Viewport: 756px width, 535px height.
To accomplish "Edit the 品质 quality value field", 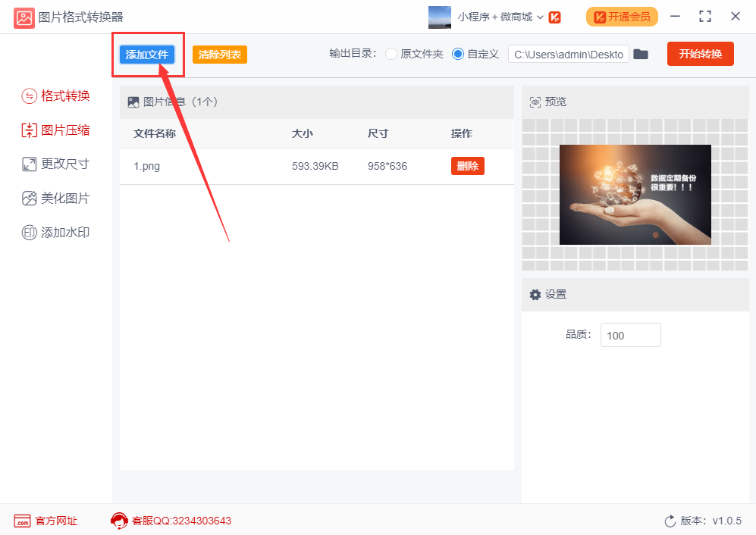I will (x=631, y=335).
